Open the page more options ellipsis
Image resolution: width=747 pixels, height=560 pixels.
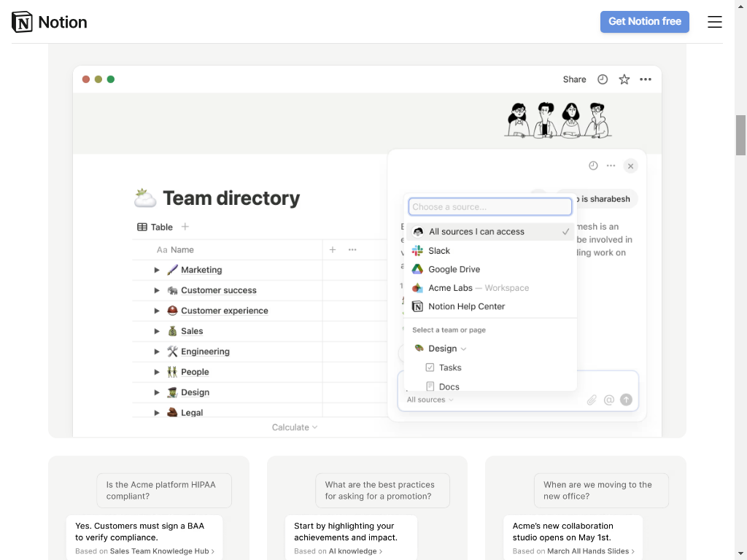tap(646, 79)
